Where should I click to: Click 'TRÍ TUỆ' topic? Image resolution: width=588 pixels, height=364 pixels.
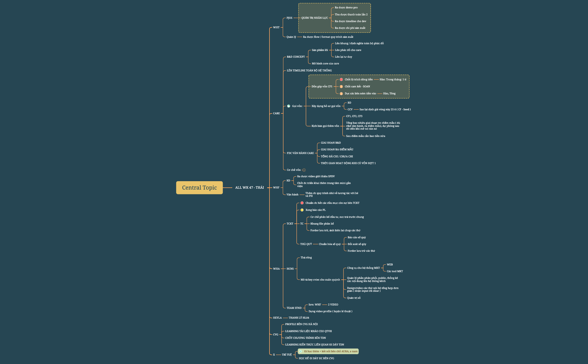[287, 355]
